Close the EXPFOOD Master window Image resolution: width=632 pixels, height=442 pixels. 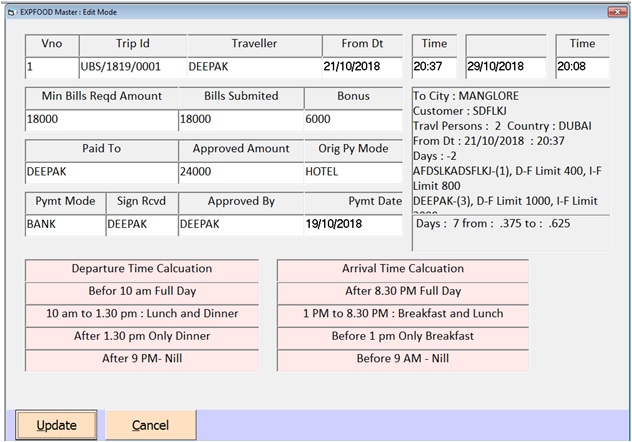click(x=617, y=12)
